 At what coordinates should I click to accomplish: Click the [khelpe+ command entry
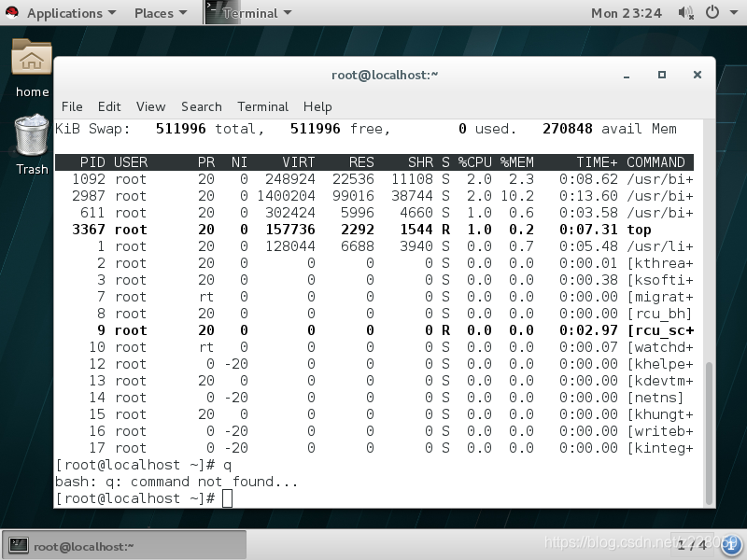[660, 364]
